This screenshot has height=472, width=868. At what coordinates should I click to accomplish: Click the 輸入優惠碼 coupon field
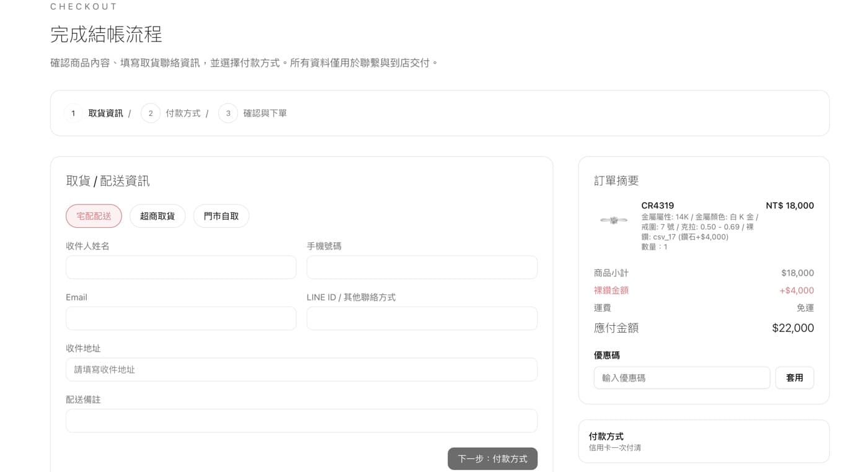pos(682,378)
